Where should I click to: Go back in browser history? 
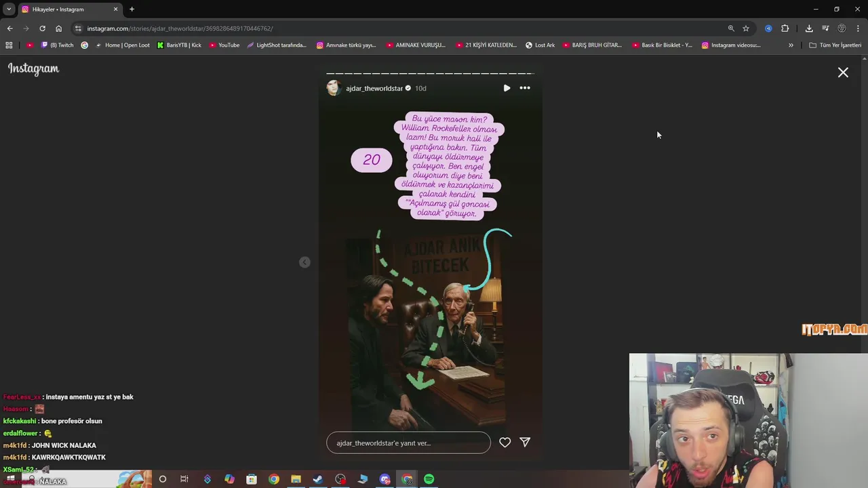click(9, 28)
